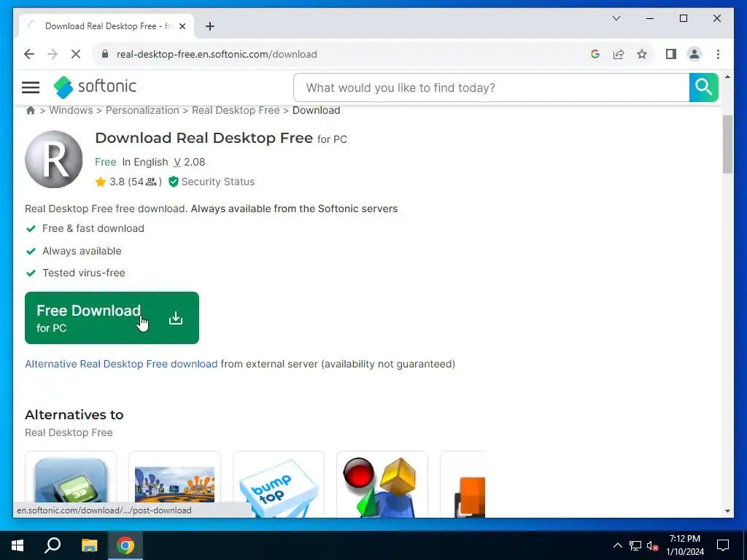Open the clock showing 7:12 PM
The width and height of the screenshot is (747, 560).
[685, 545]
